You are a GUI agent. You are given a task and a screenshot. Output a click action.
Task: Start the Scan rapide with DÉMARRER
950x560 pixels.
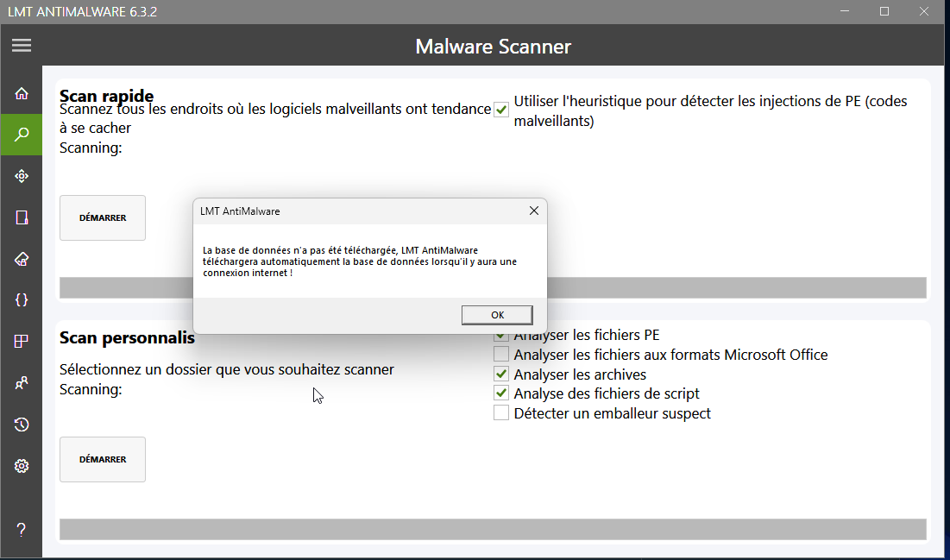[x=103, y=217]
